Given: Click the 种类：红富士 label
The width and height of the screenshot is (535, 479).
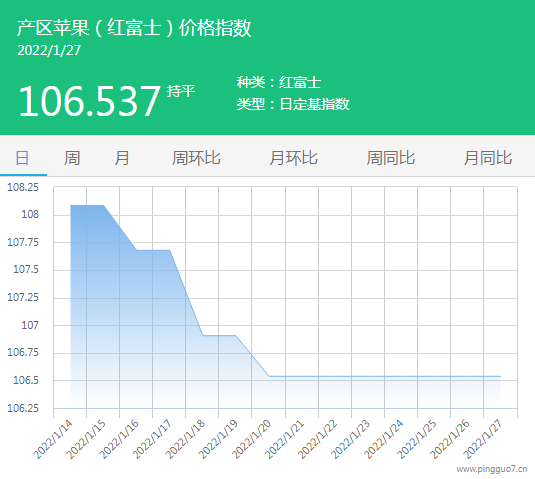Looking at the screenshot, I should (x=279, y=82).
